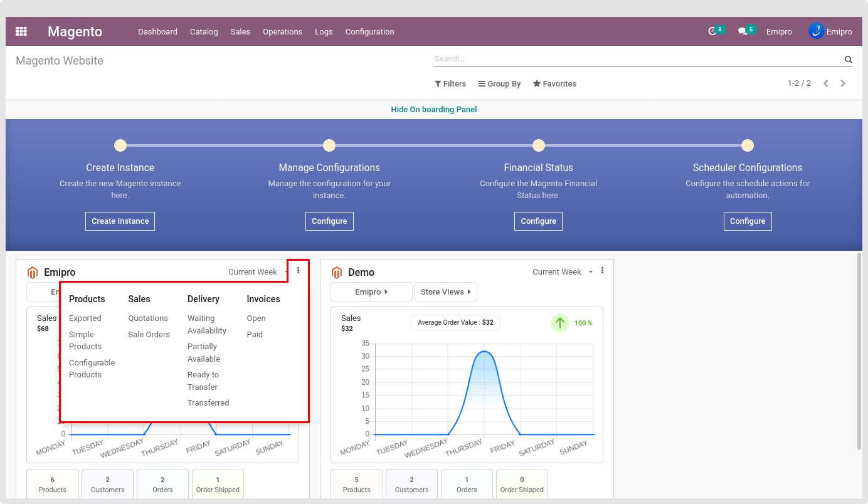Select Paid under Invoices

[x=255, y=335]
